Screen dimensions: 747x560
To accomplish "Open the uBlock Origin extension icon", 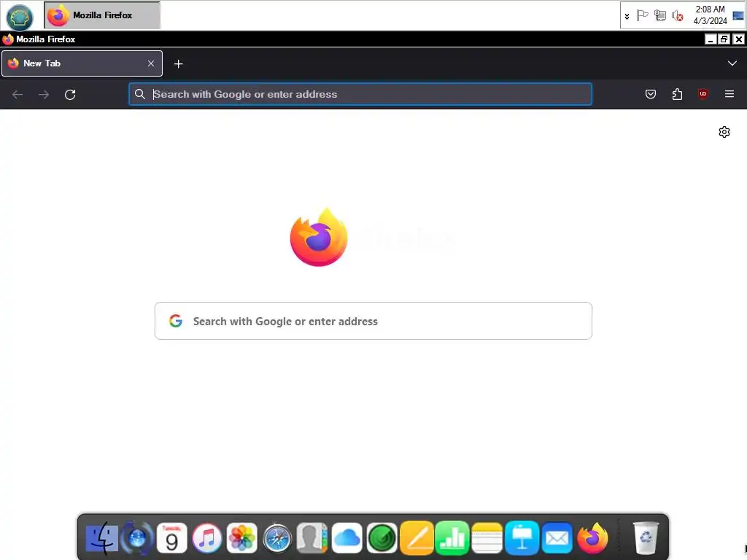I will (x=703, y=94).
